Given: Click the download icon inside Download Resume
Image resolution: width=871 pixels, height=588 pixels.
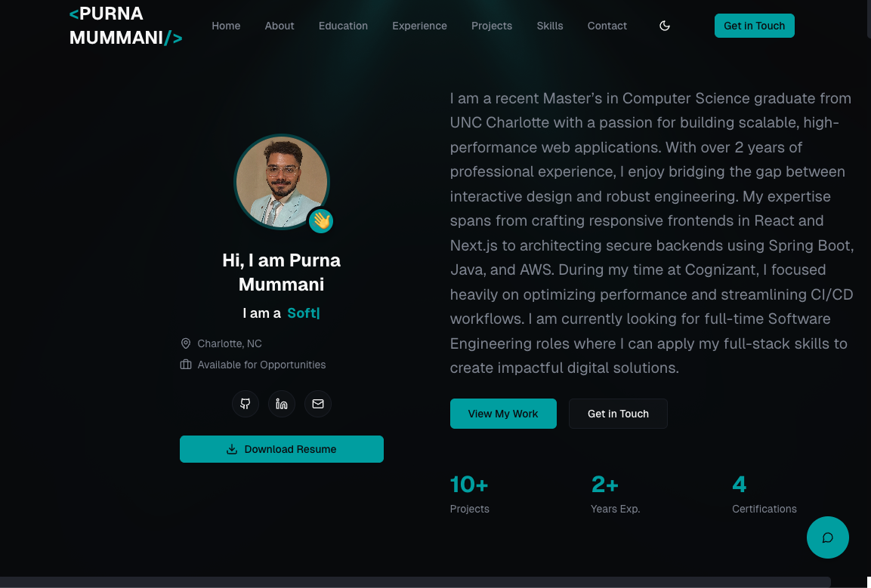Looking at the screenshot, I should pos(230,449).
